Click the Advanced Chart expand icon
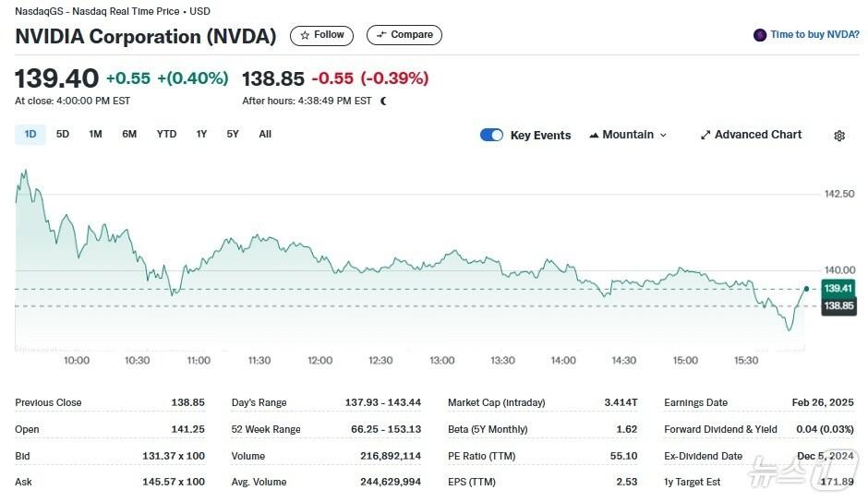 (705, 135)
